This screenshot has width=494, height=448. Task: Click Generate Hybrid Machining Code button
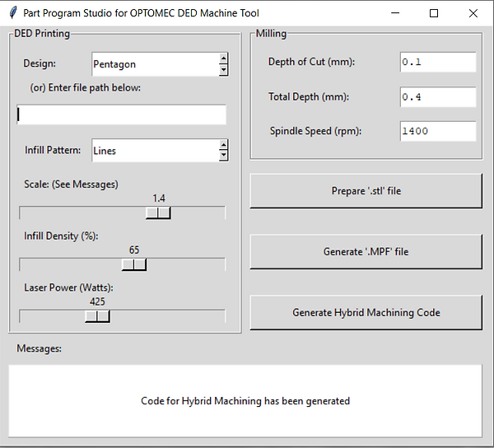pyautogui.click(x=366, y=312)
